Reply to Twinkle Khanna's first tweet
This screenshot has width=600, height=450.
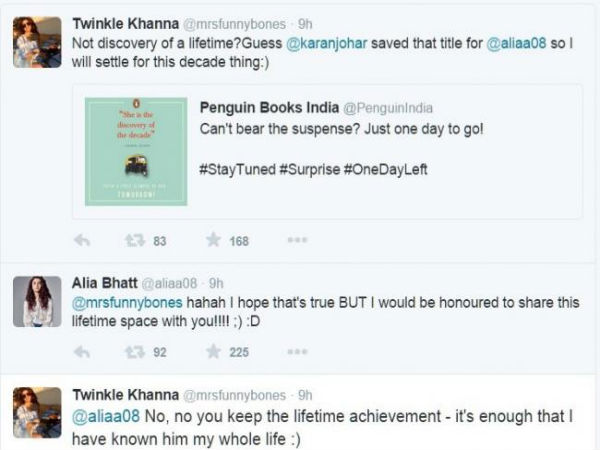(83, 240)
